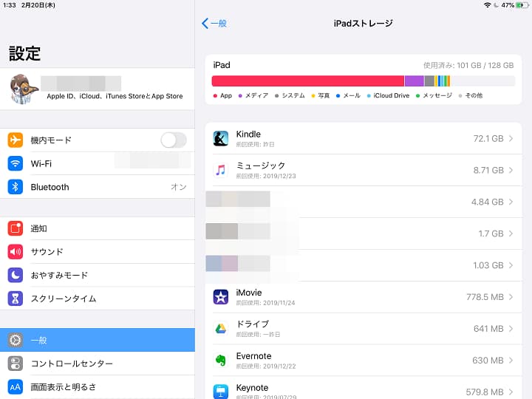Viewport: 532px width, 399px height.
Task: Tap the その他 legend label
Action: coord(474,95)
